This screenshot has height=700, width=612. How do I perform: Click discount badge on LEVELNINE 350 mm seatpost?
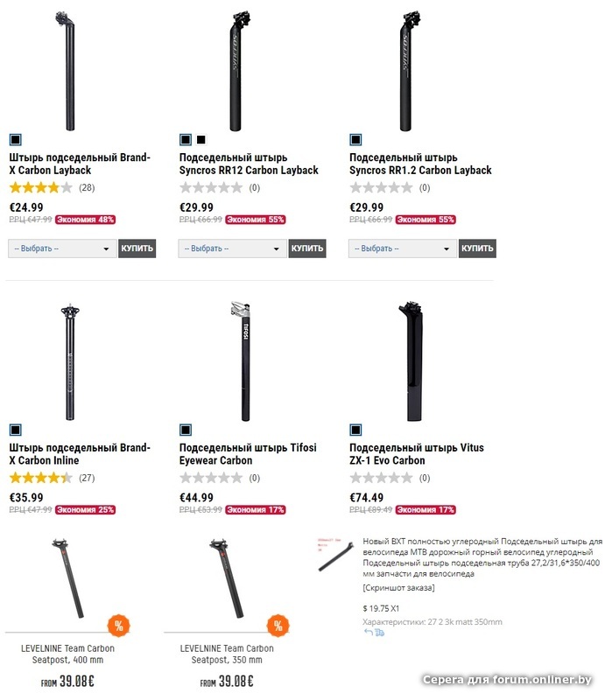point(278,626)
